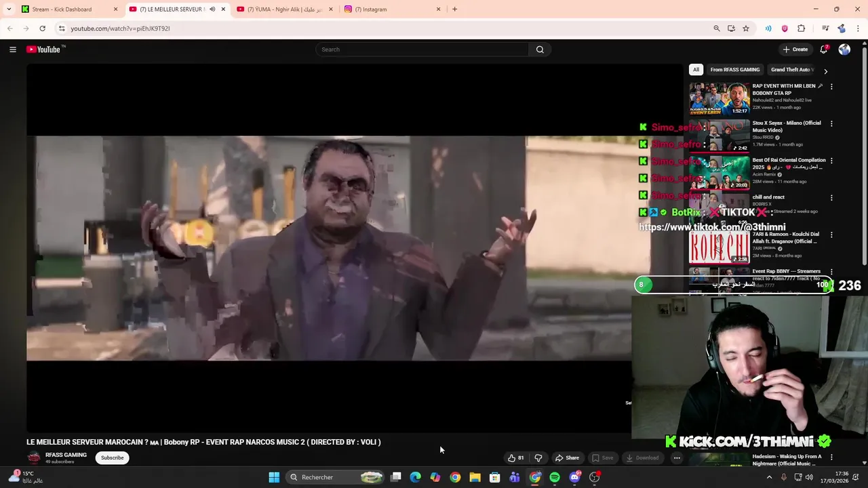Focus the YouTube Search field

pyautogui.click(x=422, y=49)
